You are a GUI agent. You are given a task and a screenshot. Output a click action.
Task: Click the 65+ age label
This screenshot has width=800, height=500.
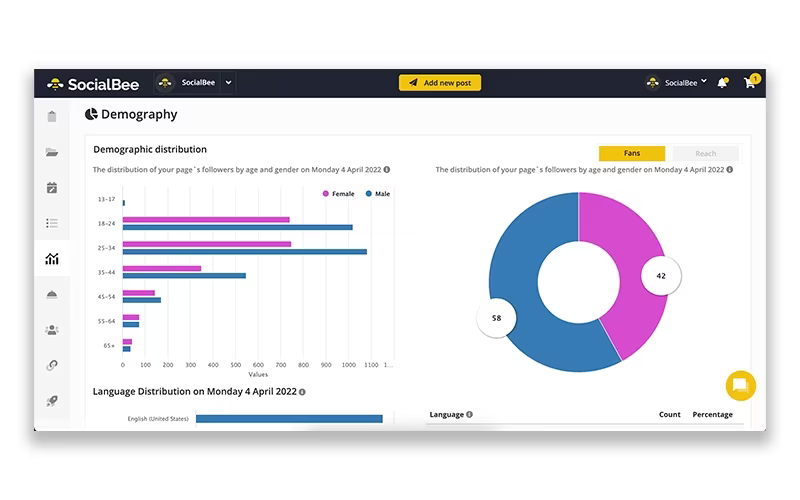click(109, 345)
